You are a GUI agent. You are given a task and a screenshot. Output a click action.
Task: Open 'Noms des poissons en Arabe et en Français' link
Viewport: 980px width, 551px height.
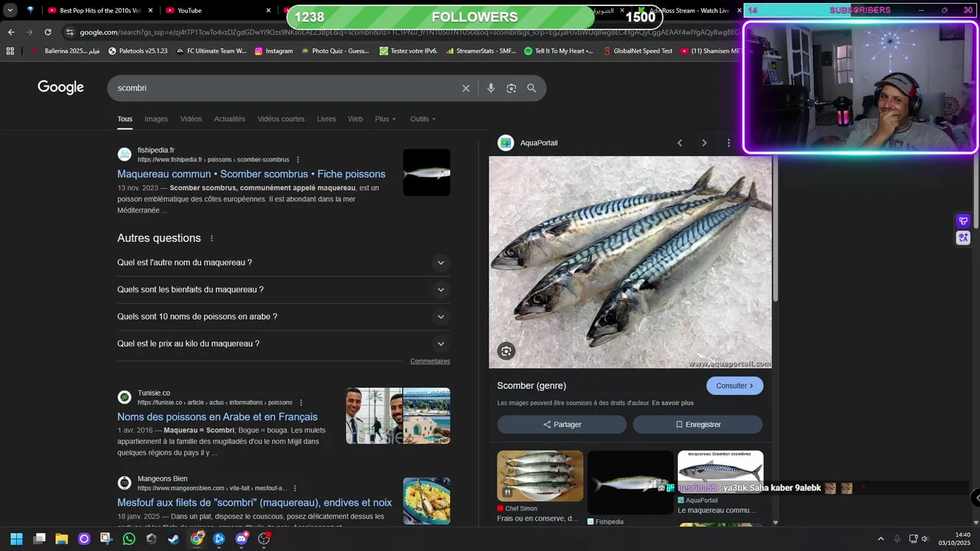tap(217, 417)
